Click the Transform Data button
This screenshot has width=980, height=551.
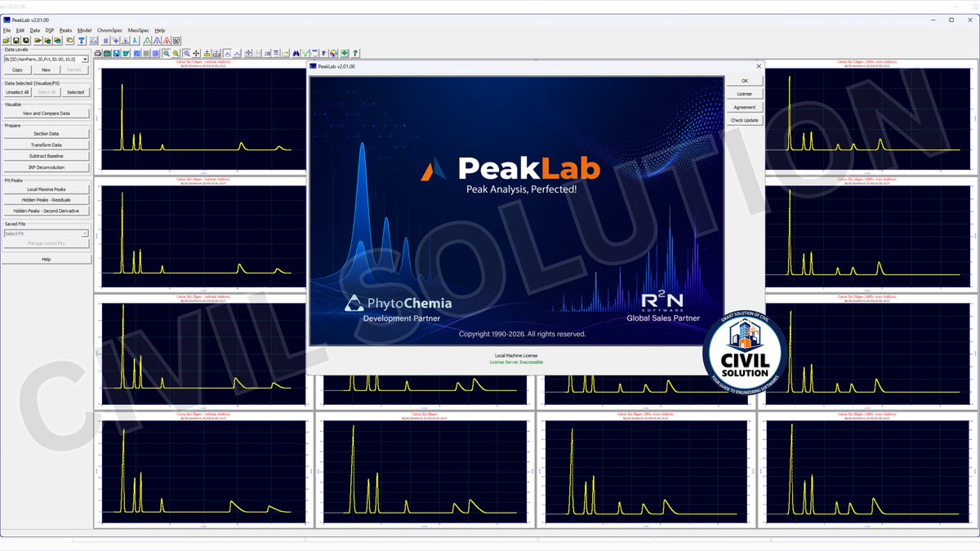click(x=46, y=144)
